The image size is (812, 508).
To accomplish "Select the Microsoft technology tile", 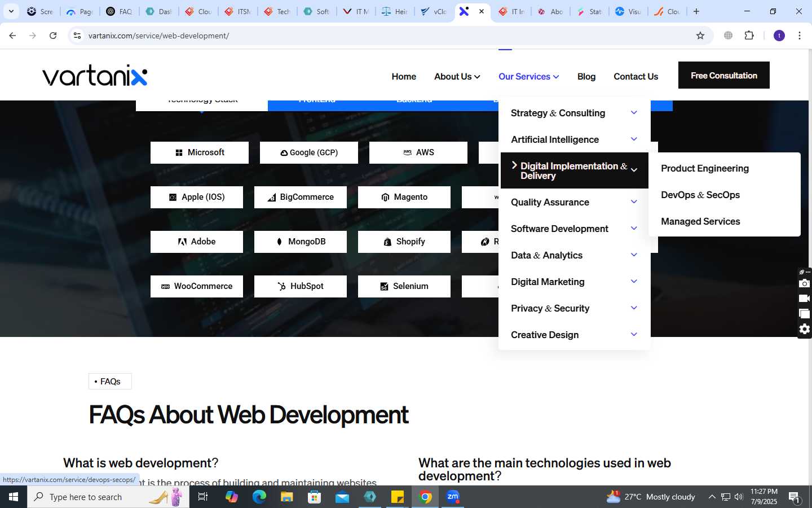I will [200, 152].
